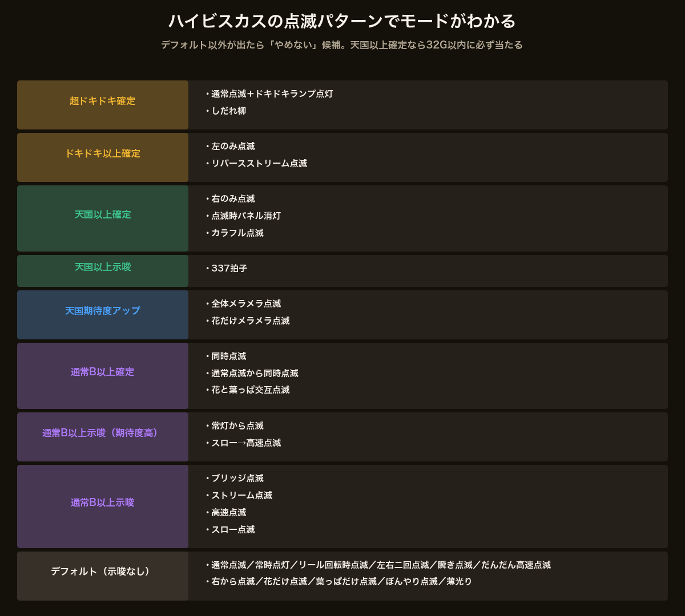Select the 超ドキドキ確定 category label
The image size is (685, 616).
pyautogui.click(x=103, y=101)
